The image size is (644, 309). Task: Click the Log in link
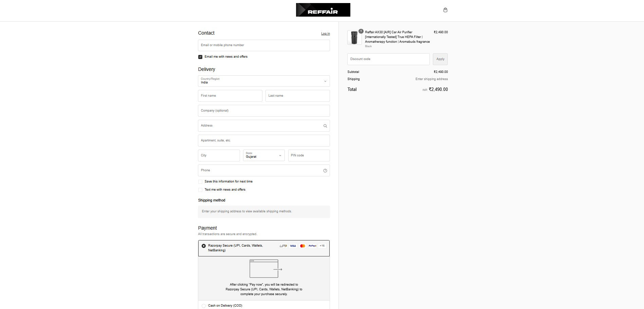325,34
